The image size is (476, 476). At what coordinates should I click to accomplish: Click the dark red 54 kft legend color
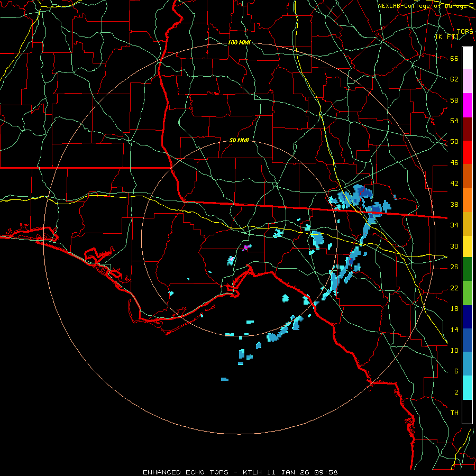click(x=467, y=129)
